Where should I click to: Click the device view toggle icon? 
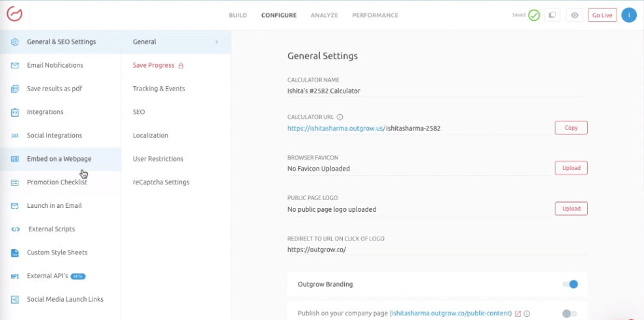pyautogui.click(x=551, y=15)
